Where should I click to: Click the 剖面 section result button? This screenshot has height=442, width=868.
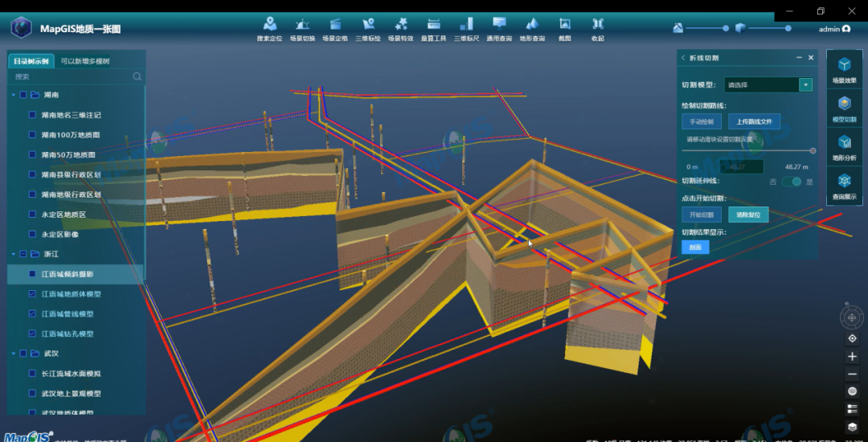(695, 248)
